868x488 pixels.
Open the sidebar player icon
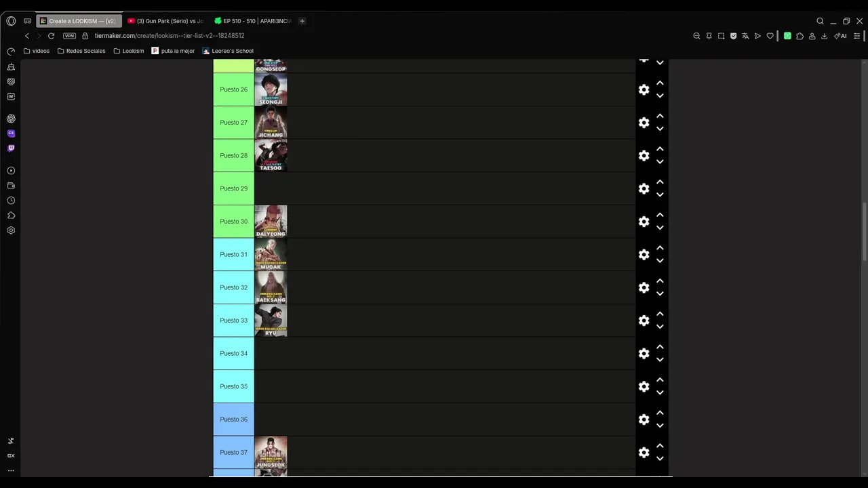coord(11,171)
